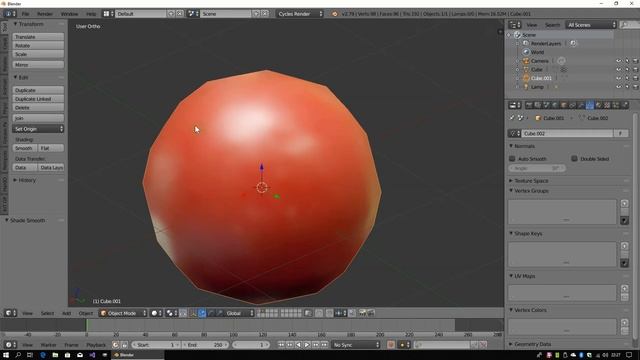This screenshot has width=640, height=360.
Task: Select the Scale manipulator icon
Action: pos(220,313)
